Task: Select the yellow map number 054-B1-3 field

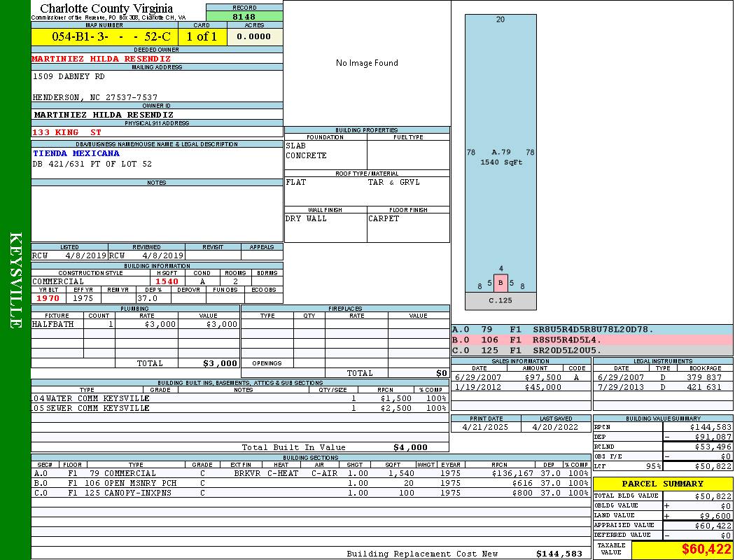Action: tap(104, 37)
